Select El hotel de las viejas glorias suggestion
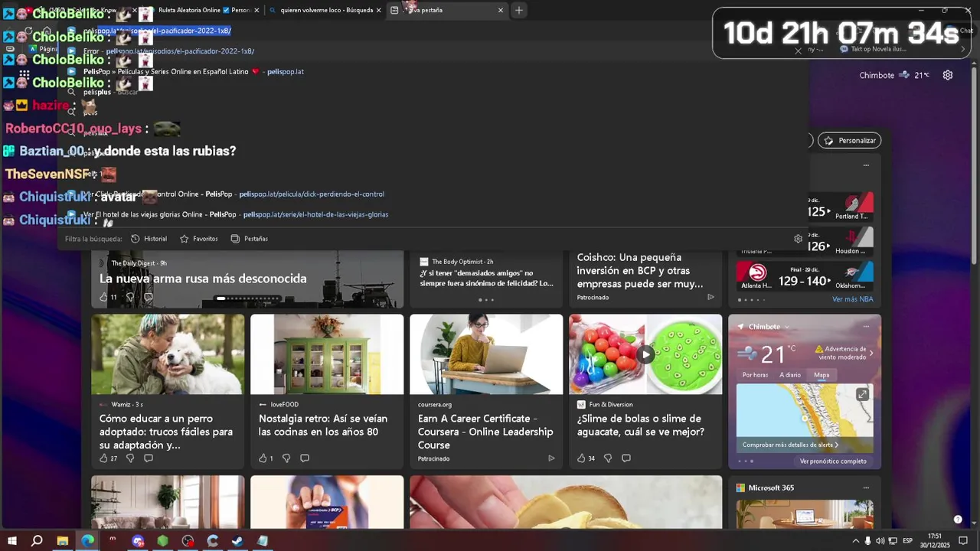The height and width of the screenshot is (551, 980). [x=433, y=214]
